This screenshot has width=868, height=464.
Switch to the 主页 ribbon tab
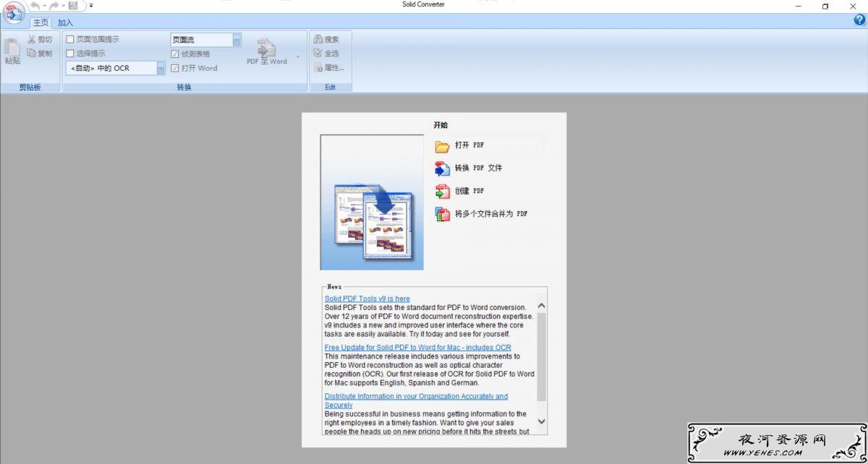point(41,22)
